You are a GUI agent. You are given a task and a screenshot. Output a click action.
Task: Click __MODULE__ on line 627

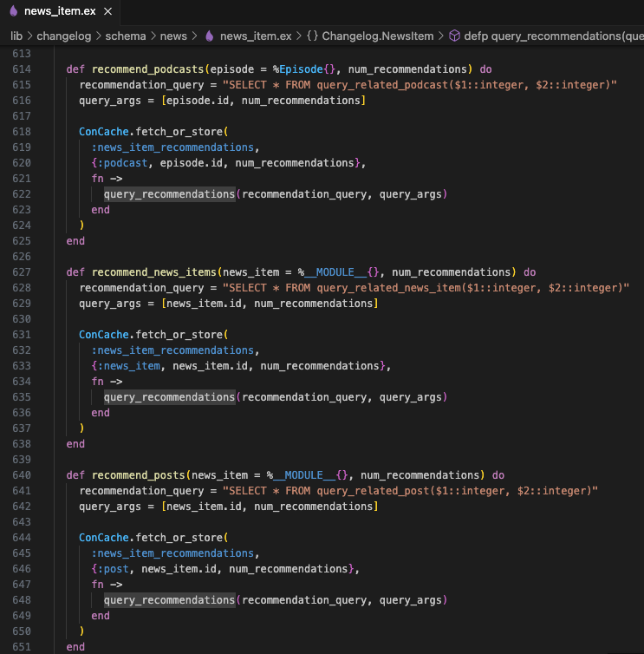tap(335, 272)
